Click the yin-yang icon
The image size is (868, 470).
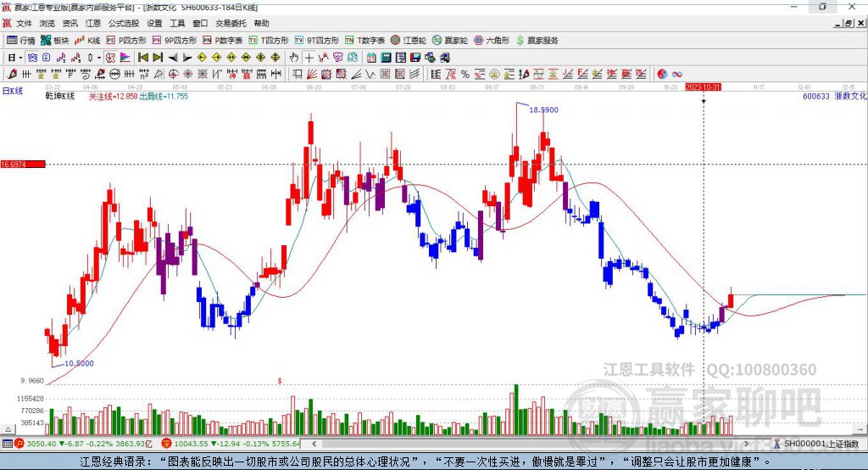(x=662, y=74)
